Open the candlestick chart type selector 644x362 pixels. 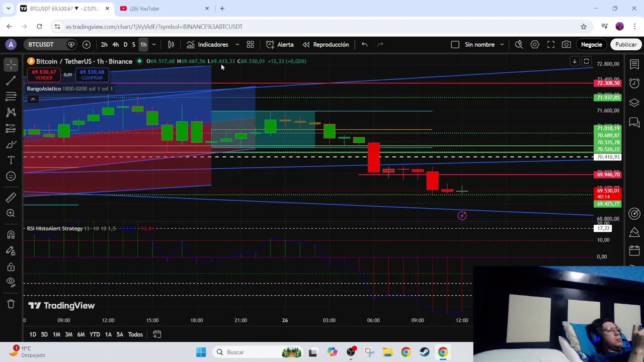pos(171,45)
